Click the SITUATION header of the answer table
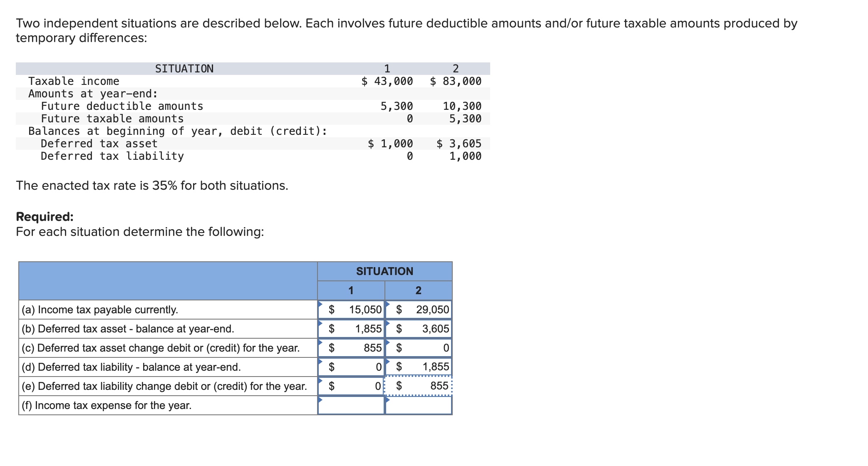 384,271
